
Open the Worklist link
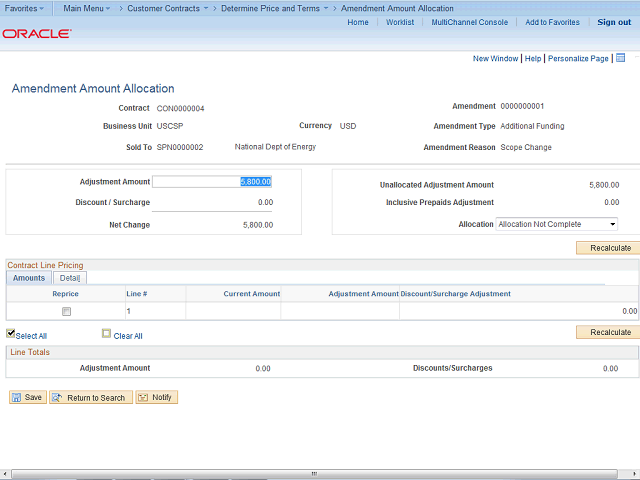[x=400, y=22]
